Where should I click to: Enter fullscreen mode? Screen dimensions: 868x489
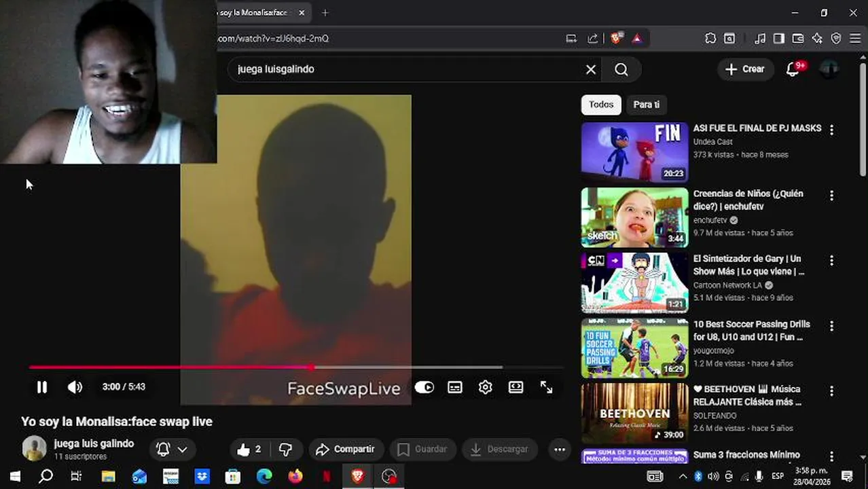coord(547,387)
